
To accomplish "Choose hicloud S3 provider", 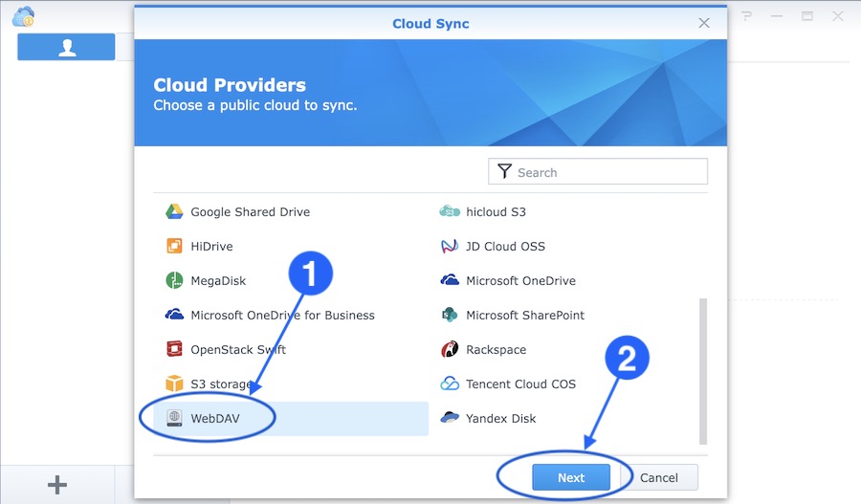I will tap(496, 212).
